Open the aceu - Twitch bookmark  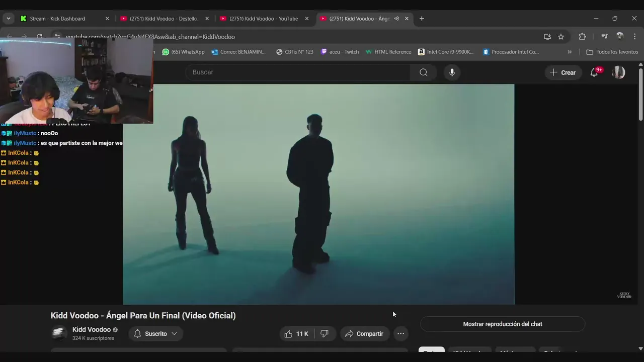pos(340,52)
